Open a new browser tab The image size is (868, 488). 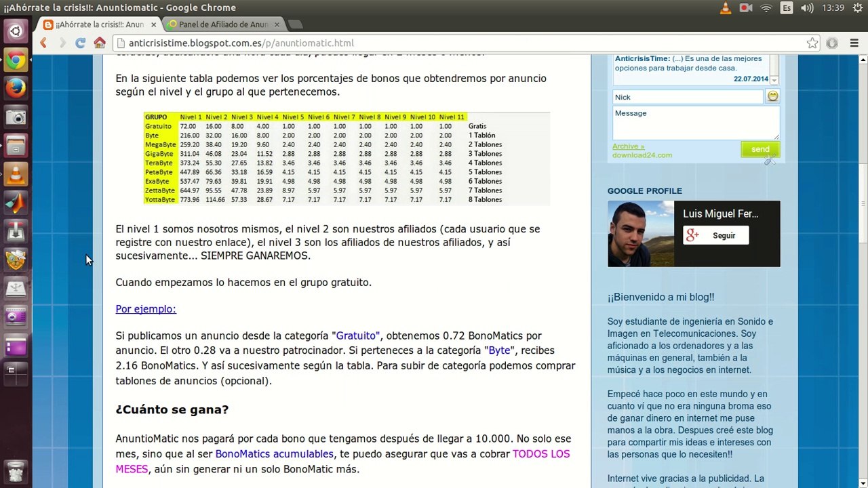[x=295, y=24]
